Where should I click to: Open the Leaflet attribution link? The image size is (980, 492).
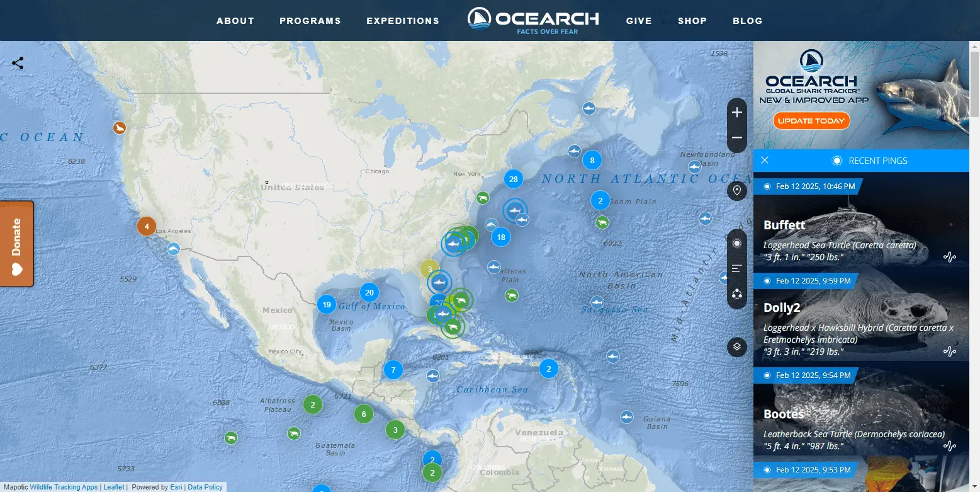pos(114,487)
